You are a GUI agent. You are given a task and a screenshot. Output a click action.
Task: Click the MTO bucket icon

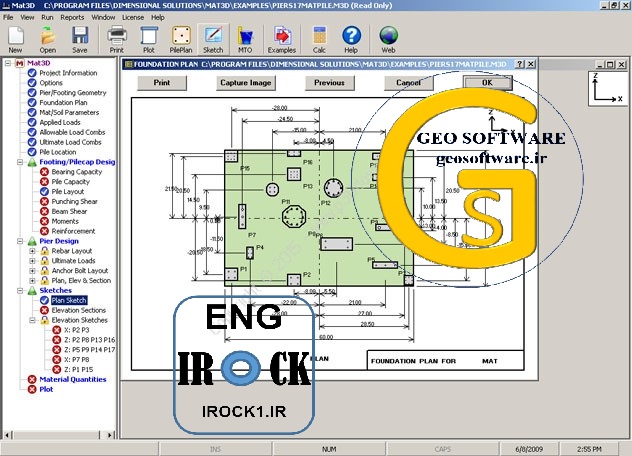(x=245, y=40)
